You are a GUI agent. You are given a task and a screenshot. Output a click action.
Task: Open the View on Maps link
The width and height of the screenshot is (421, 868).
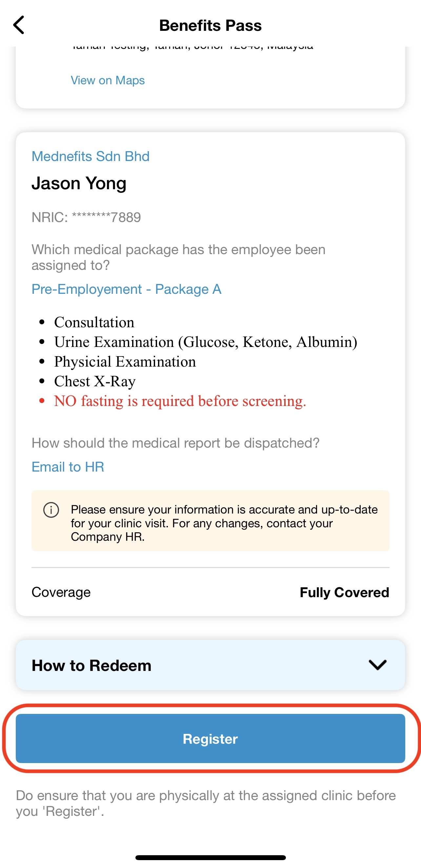tap(108, 80)
